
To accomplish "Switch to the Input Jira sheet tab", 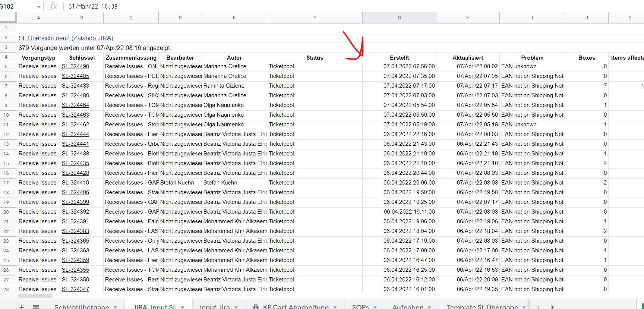I will click(x=215, y=306).
